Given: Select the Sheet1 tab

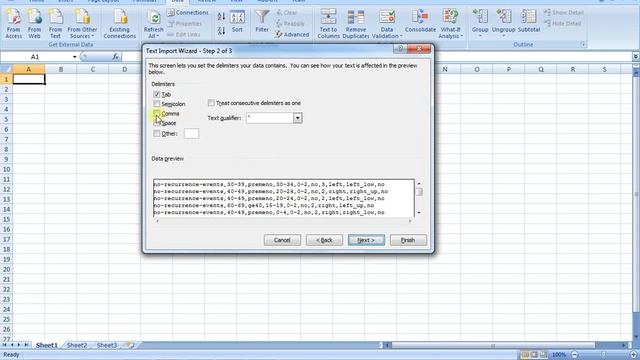Looking at the screenshot, I should tap(47, 345).
